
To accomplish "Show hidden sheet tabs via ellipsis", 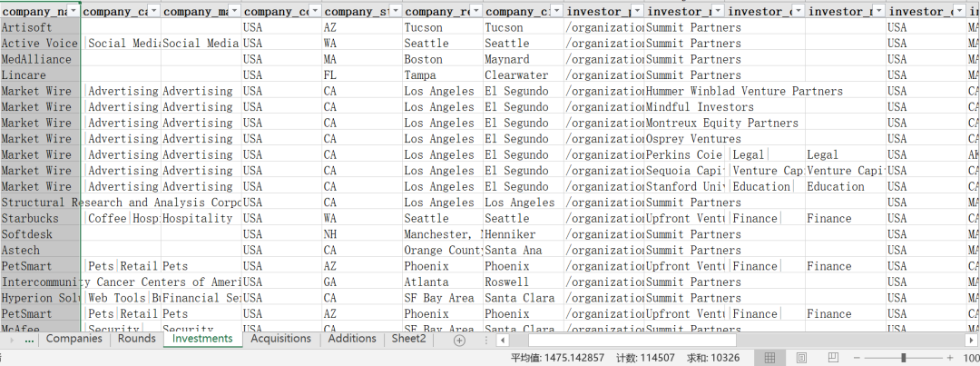I will pos(29,340).
